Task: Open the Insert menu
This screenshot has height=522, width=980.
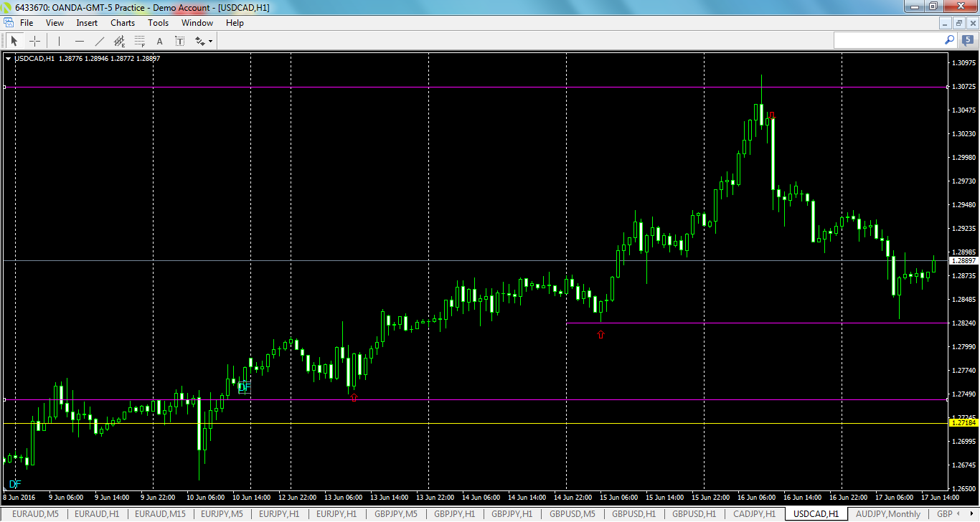Action: [86, 22]
